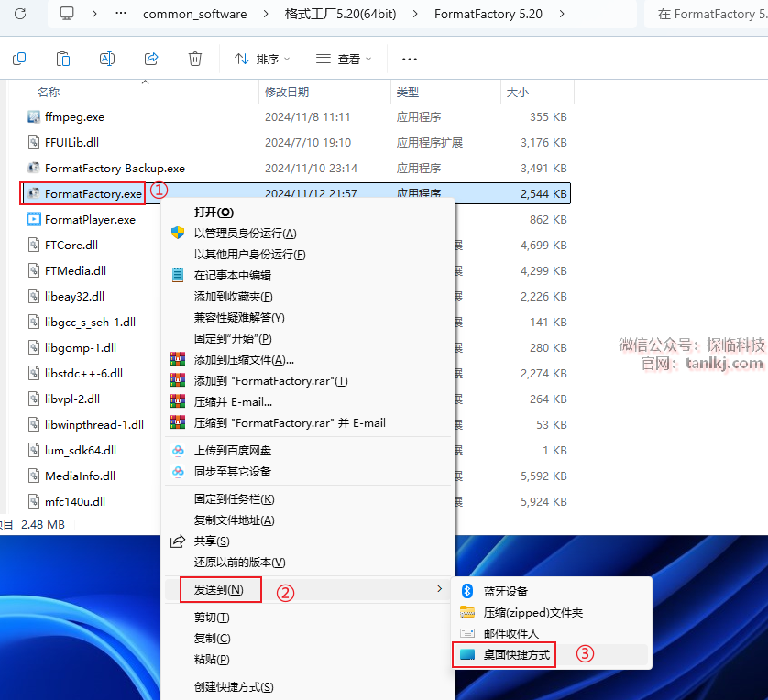Image resolution: width=768 pixels, height=700 pixels.
Task: Go to 格式工厂5.20(64bit) folder in breadcrumb
Action: click(x=340, y=14)
